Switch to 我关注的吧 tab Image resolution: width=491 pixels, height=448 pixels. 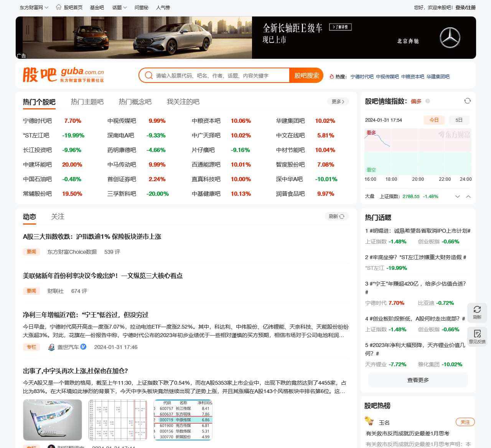point(183,102)
